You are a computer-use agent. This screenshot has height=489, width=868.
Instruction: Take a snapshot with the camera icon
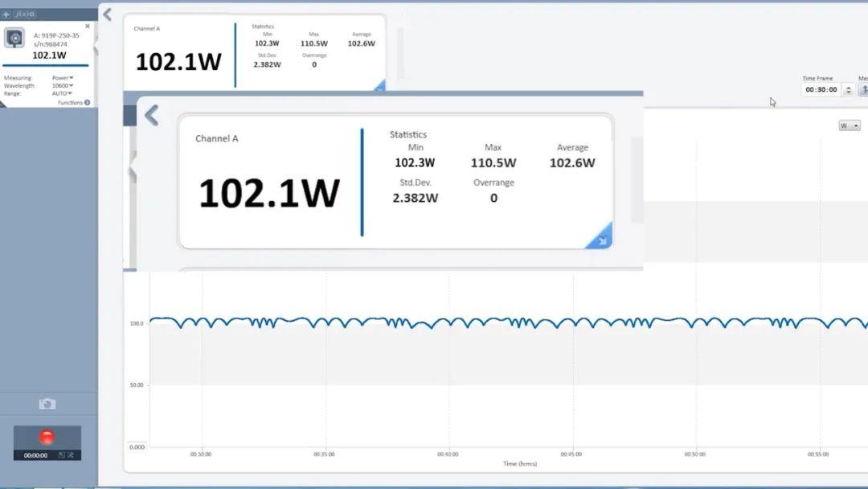47,404
